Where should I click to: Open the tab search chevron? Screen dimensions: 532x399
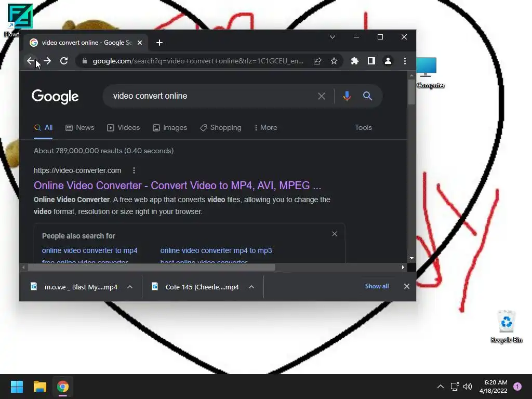click(x=332, y=37)
